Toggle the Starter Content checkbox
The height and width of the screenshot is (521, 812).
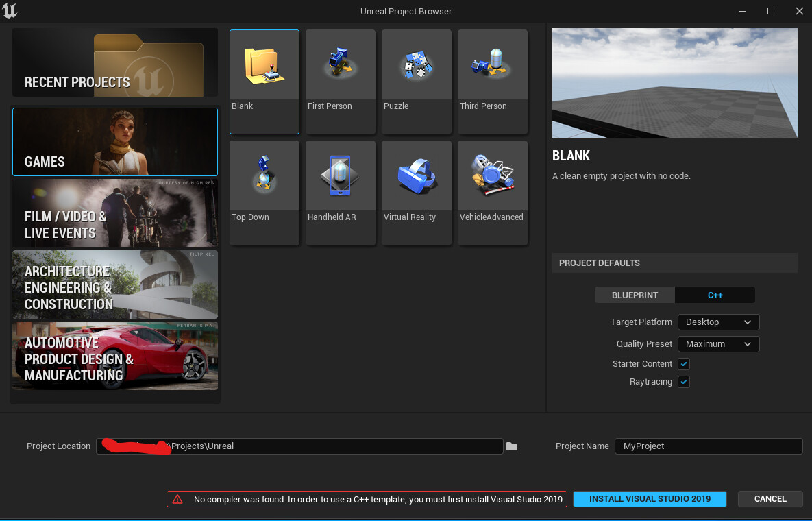click(684, 364)
